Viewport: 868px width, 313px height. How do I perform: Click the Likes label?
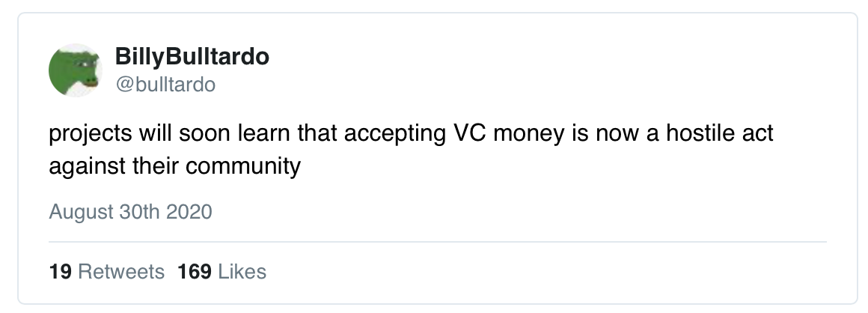point(242,271)
